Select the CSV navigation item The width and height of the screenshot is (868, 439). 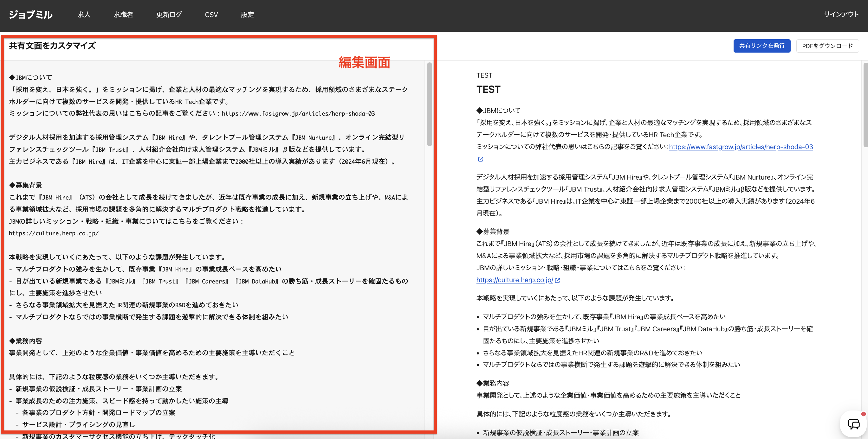(211, 15)
